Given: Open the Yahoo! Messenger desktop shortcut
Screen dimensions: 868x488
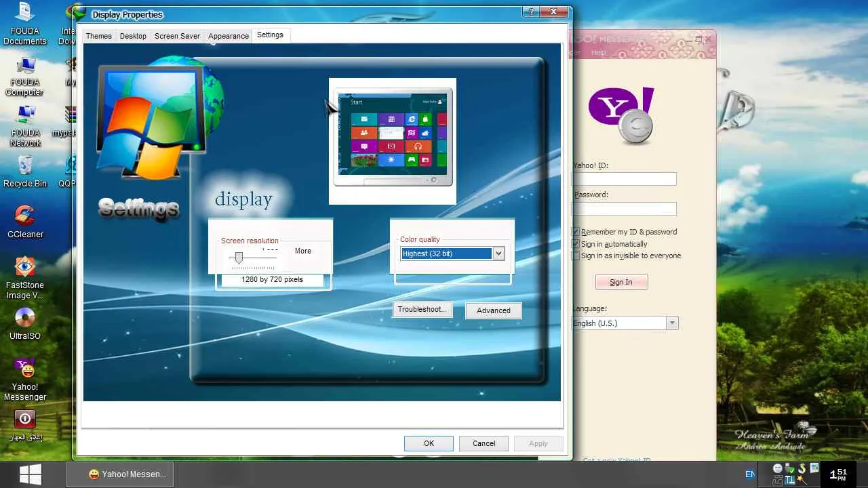Looking at the screenshot, I should pos(25,380).
